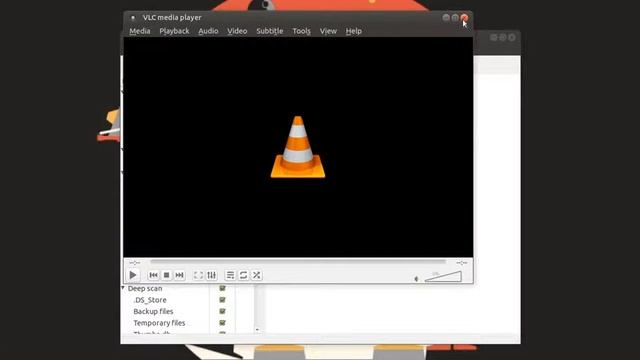Open the Tools menu
This screenshot has height=360, width=640.
(301, 31)
